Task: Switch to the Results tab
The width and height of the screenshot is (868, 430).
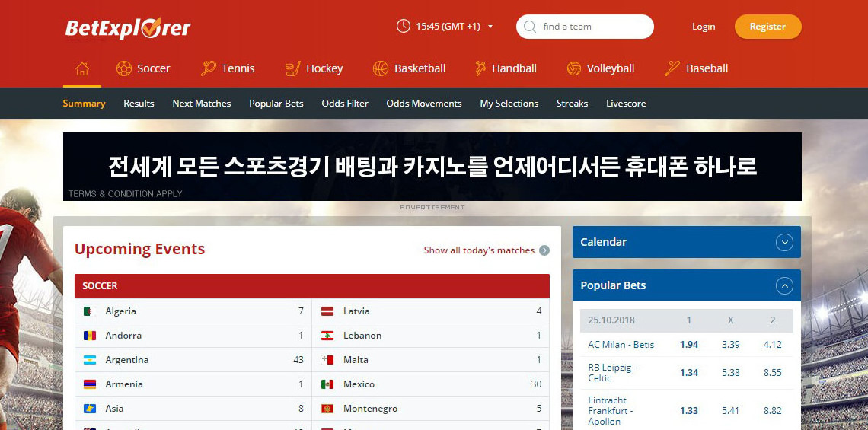Action: tap(139, 104)
